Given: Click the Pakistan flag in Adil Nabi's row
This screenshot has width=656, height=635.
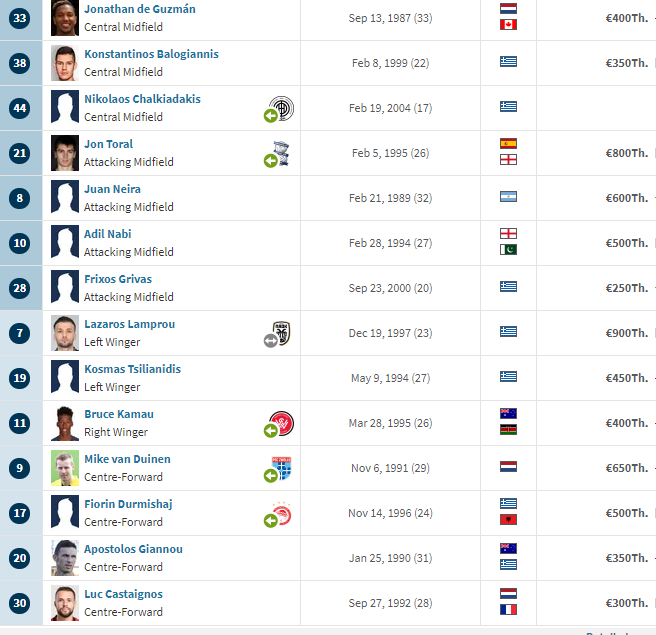Looking at the screenshot, I should click(x=508, y=250).
